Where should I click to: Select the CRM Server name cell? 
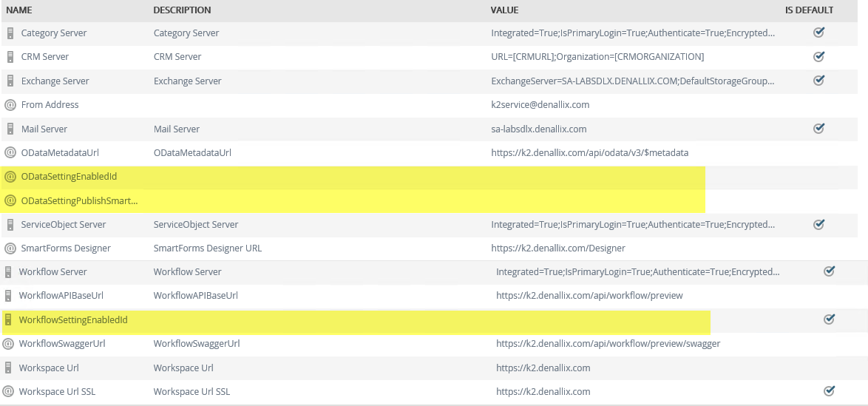coord(45,57)
